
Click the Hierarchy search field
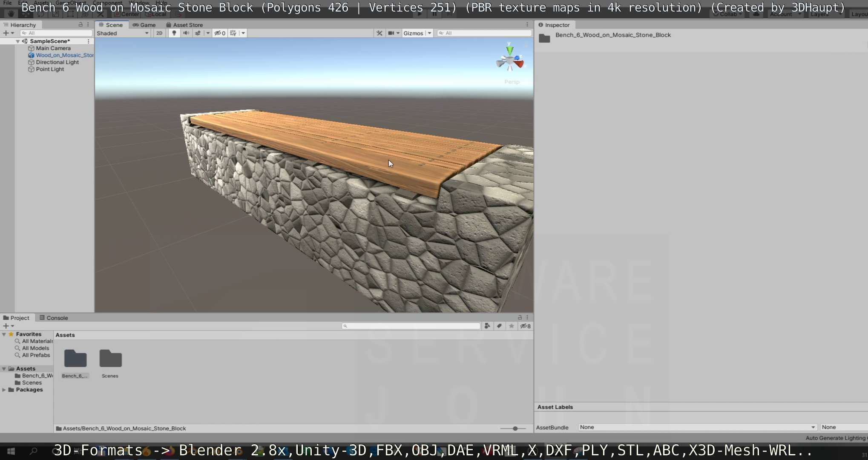[x=56, y=33]
